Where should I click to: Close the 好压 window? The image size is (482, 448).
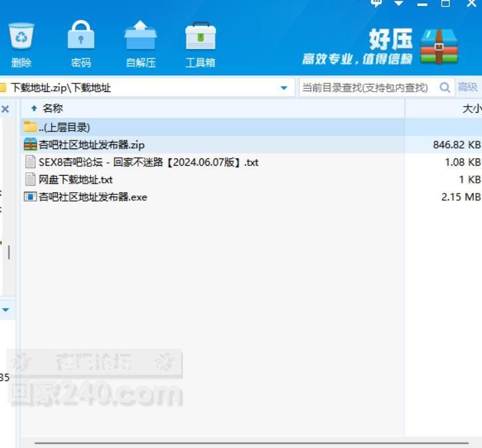tap(471, 3)
